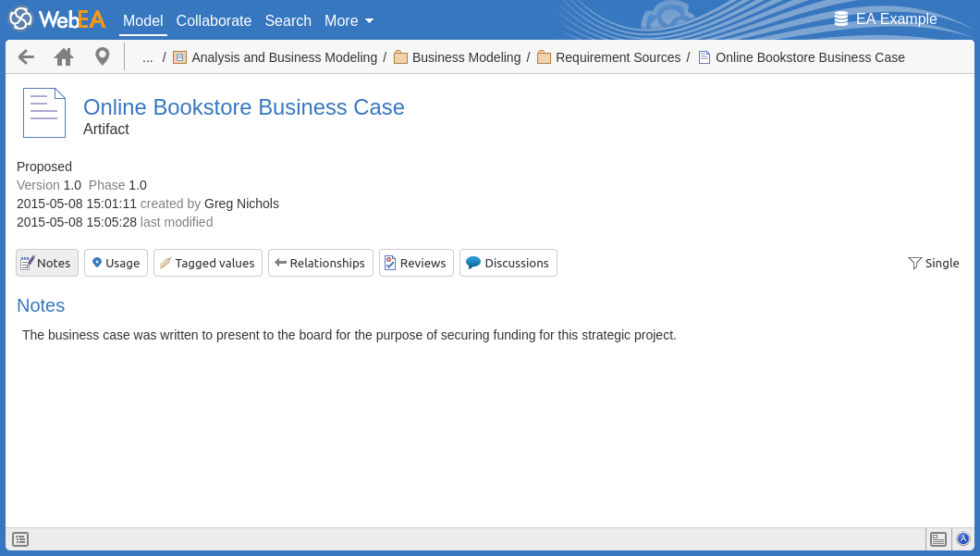The image size is (980, 556).
Task: Expand the More dropdown menu
Action: click(349, 20)
